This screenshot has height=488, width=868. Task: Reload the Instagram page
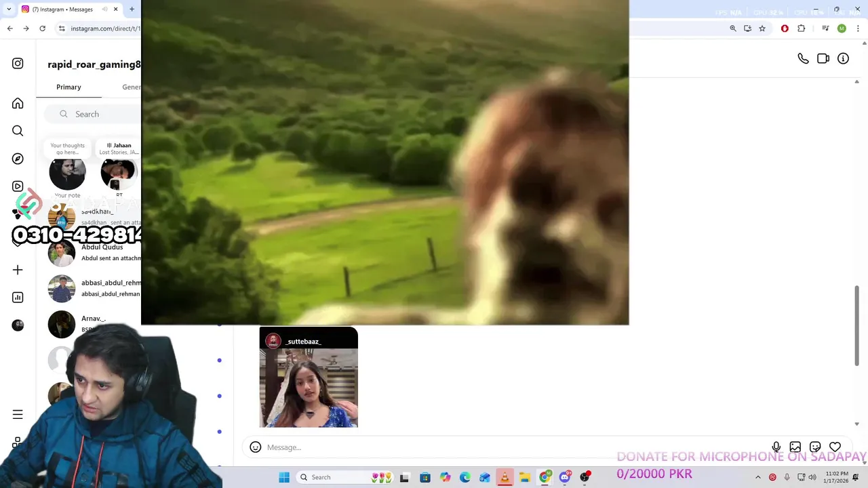tap(42, 28)
